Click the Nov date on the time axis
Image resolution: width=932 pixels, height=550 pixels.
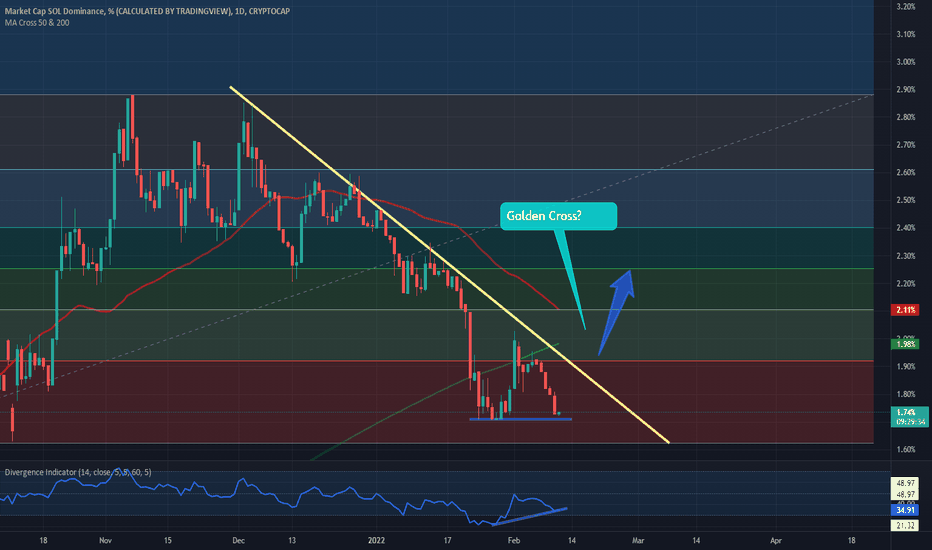click(105, 540)
